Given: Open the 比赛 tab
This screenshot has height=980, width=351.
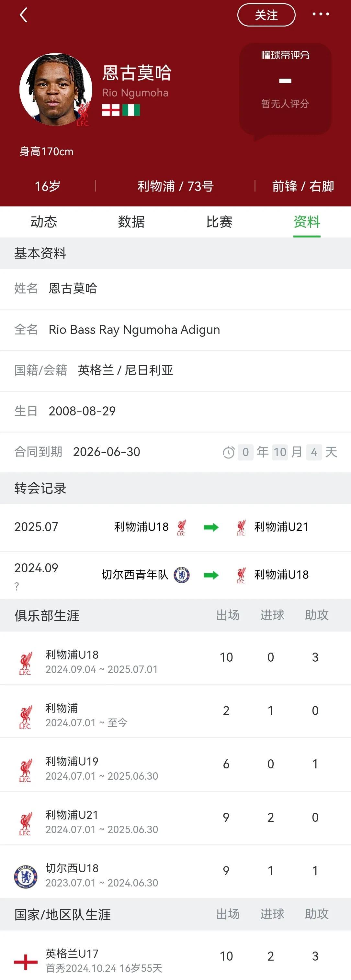Looking at the screenshot, I should (x=219, y=222).
